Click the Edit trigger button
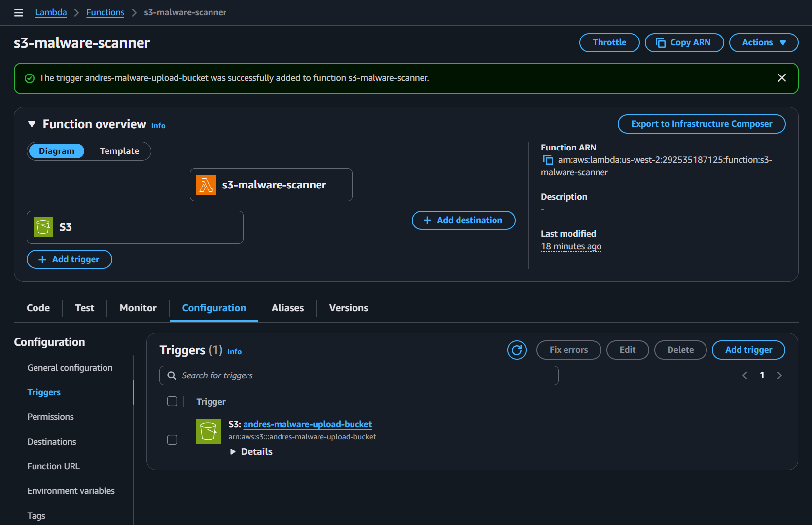Screen dimensions: 812x525 point(628,350)
